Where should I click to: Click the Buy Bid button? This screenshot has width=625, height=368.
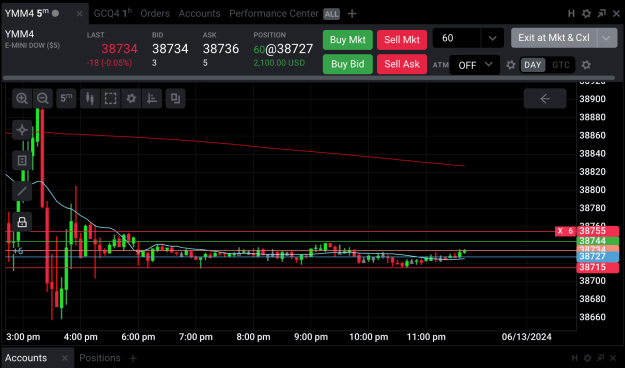[x=348, y=64]
